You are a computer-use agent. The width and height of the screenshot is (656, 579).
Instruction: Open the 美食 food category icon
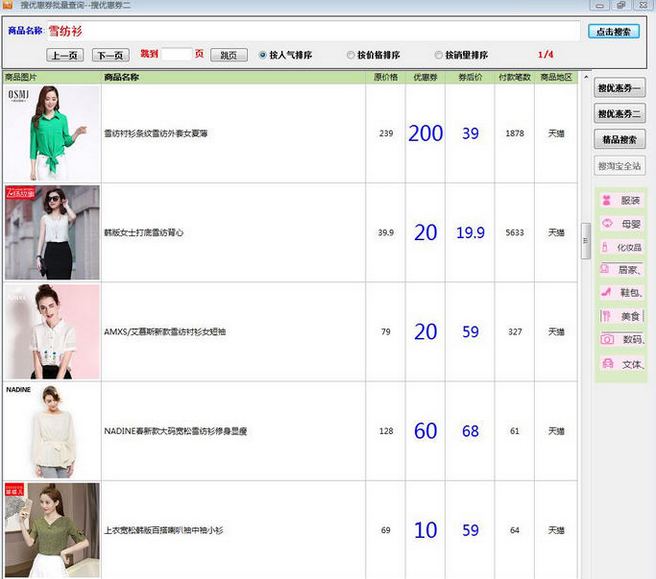coord(607,316)
